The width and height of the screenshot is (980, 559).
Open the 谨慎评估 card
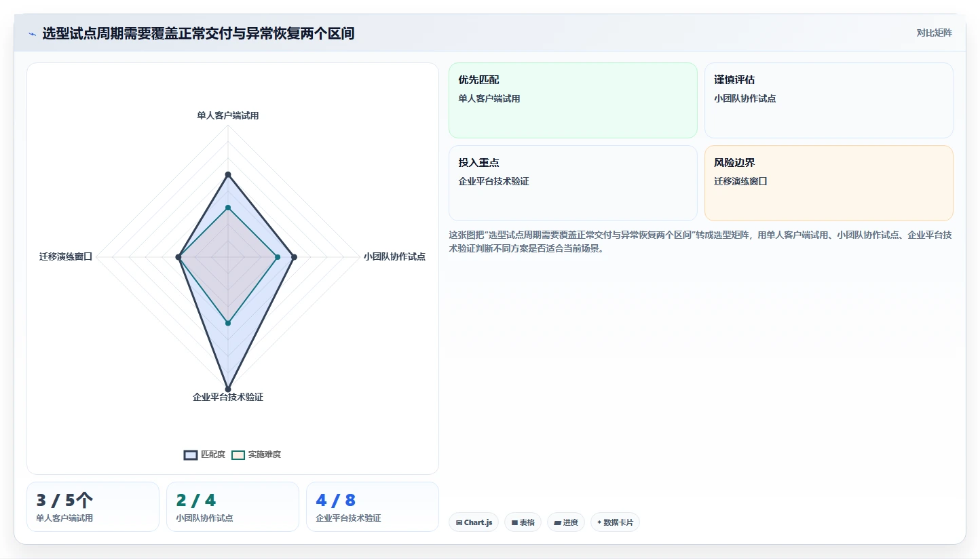(829, 100)
